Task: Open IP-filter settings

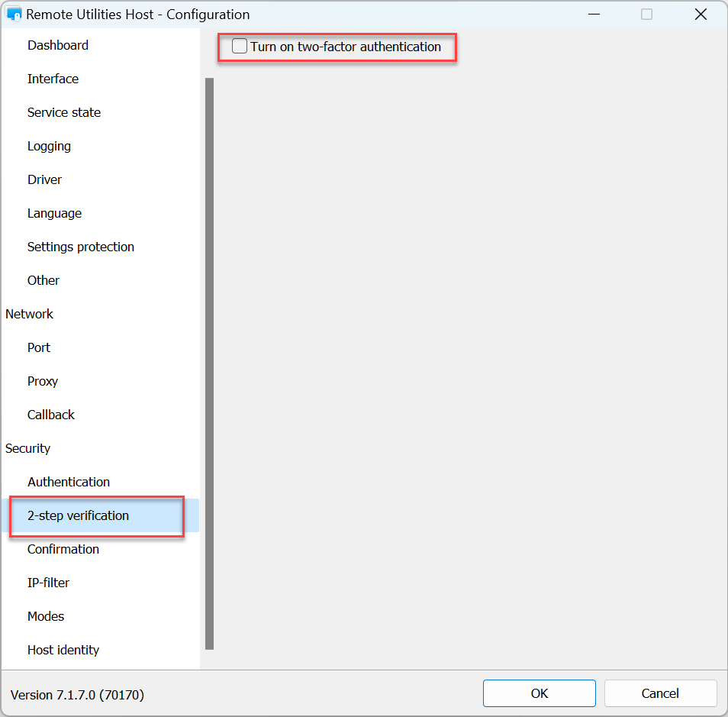Action: pyautogui.click(x=48, y=583)
